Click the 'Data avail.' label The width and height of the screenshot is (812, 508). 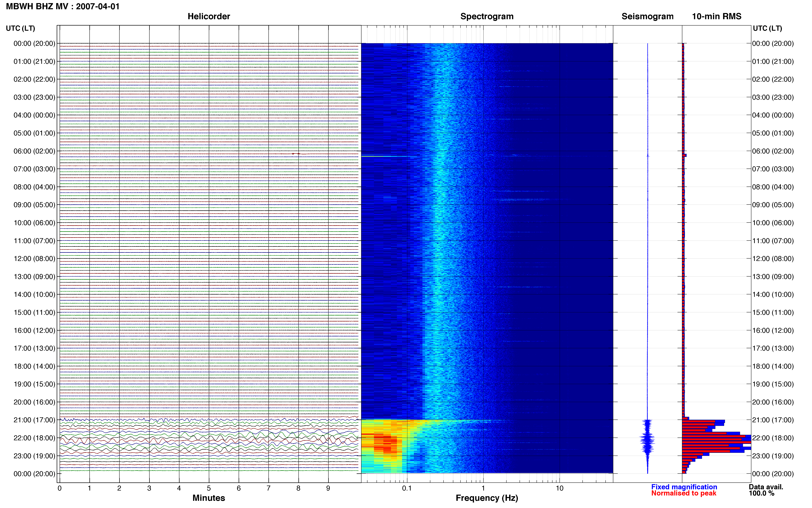766,487
